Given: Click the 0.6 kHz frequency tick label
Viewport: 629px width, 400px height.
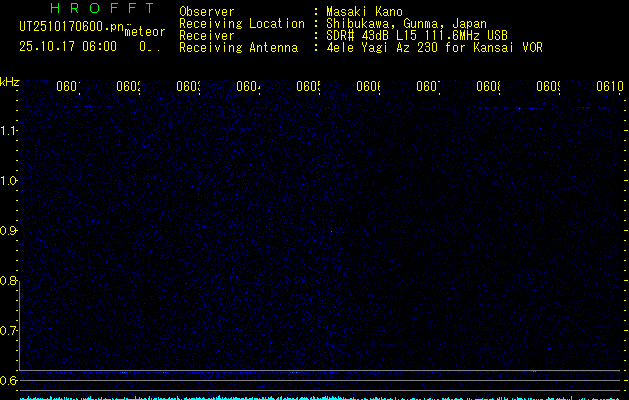Looking at the screenshot, I should pos(8,380).
